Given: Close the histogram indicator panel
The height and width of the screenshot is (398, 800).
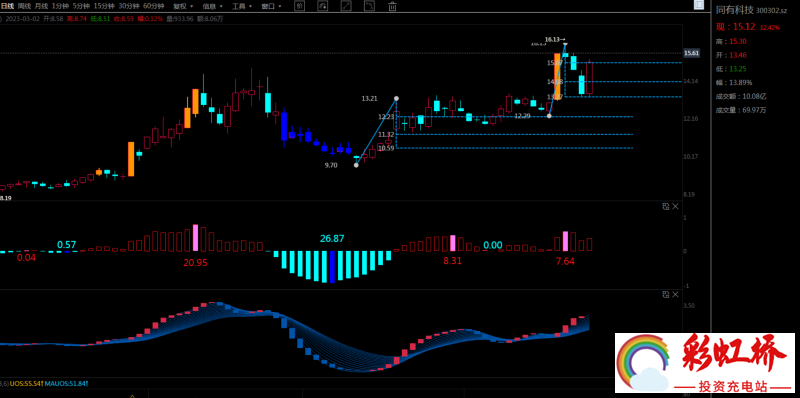Looking at the screenshot, I should 676,206.
